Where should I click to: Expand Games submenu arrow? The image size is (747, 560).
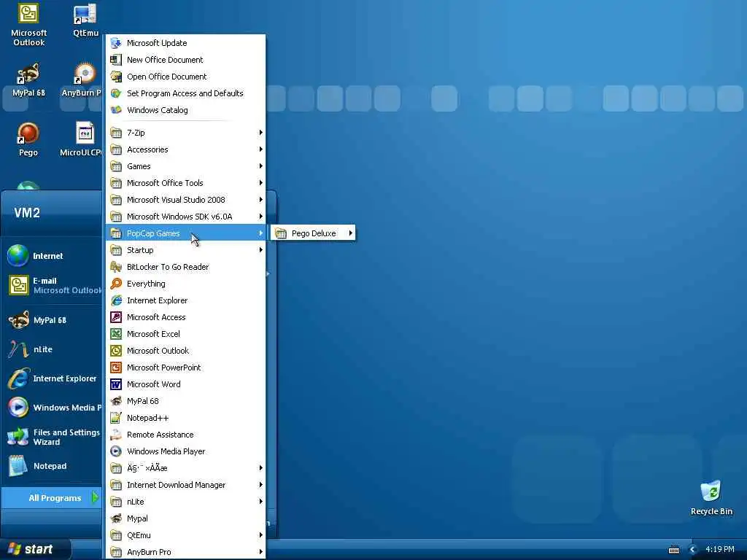point(260,166)
